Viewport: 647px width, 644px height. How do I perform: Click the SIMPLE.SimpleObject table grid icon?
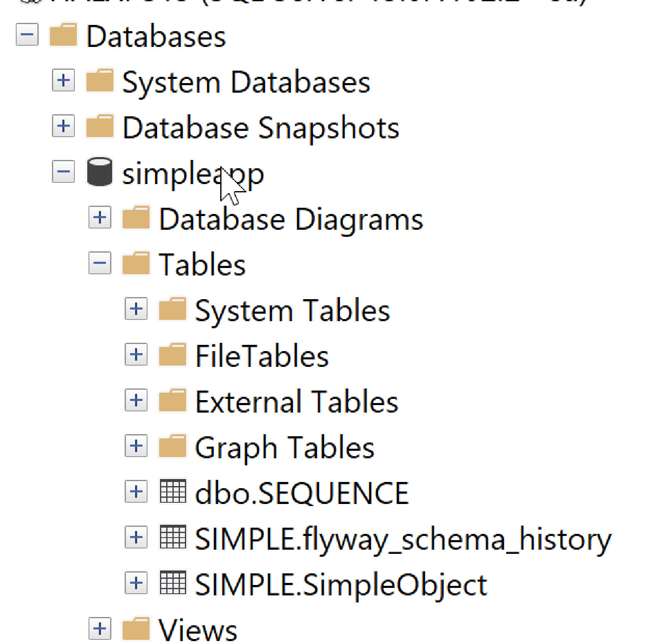click(x=173, y=583)
